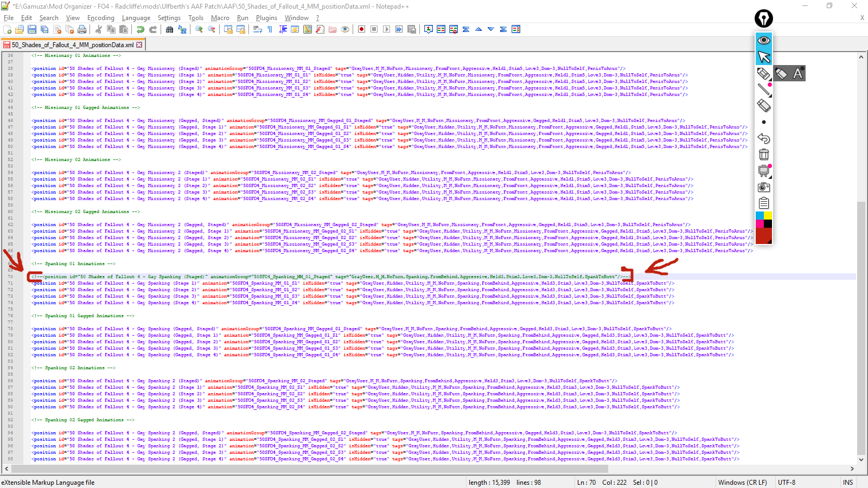
Task: Print the document with printer icon
Action: (82, 29)
